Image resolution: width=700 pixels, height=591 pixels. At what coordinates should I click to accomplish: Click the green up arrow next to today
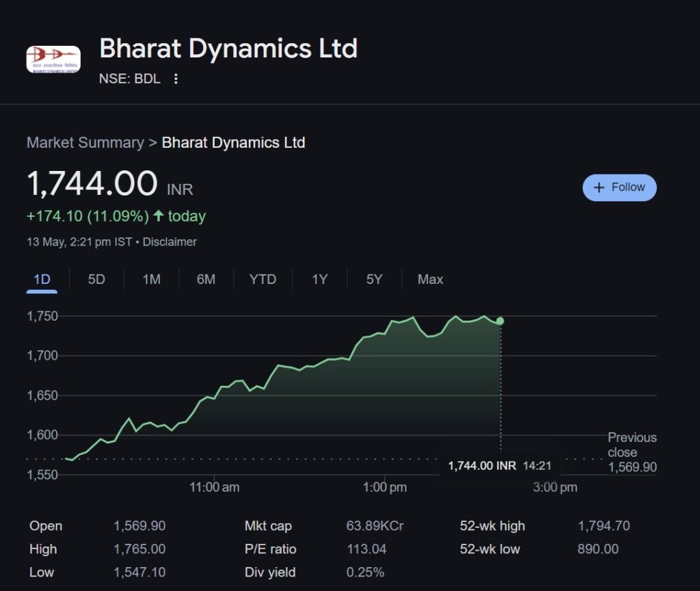[x=158, y=215]
